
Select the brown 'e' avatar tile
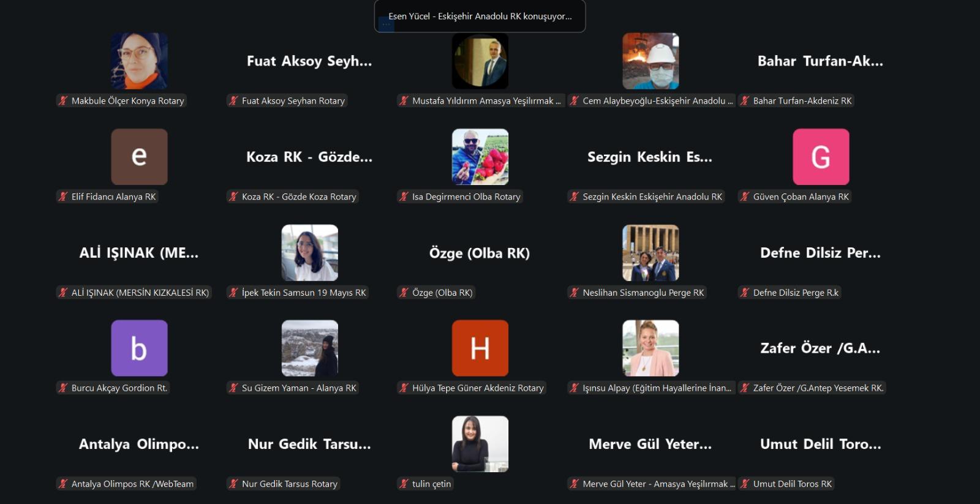click(139, 157)
